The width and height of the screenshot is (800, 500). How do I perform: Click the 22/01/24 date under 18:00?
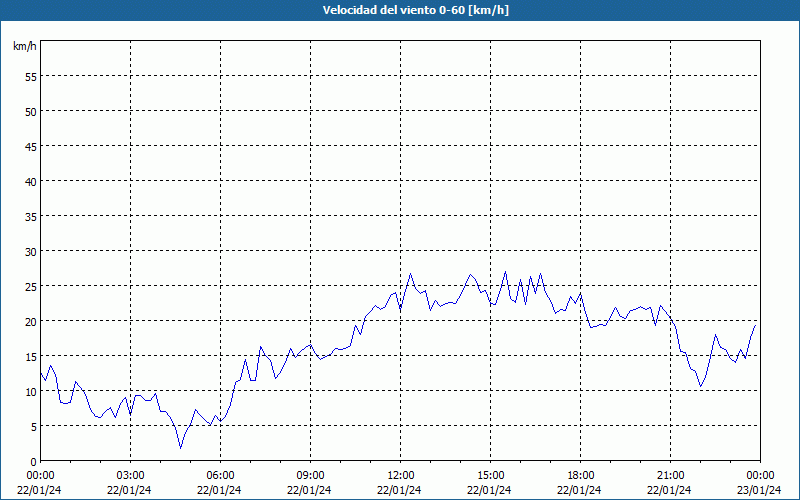[x=579, y=490]
